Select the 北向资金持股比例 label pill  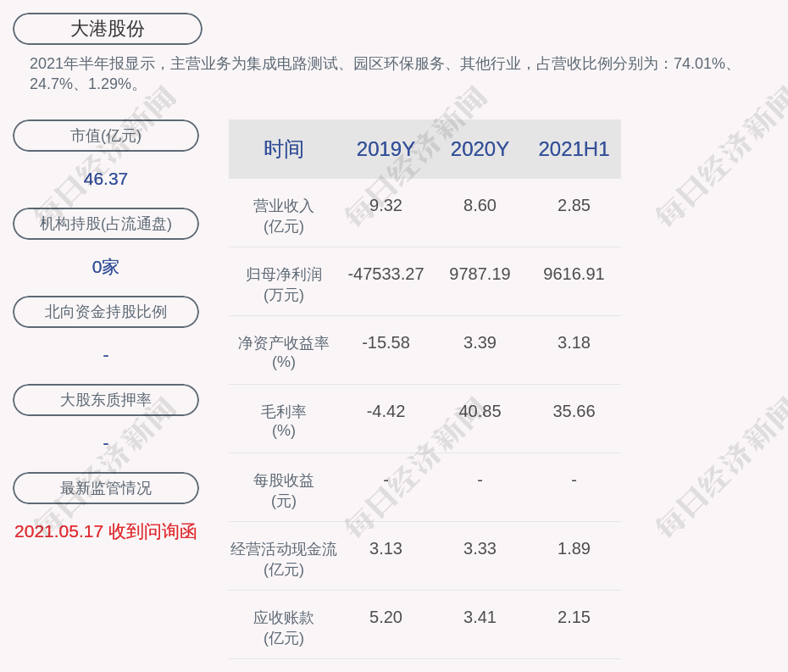click(x=106, y=312)
